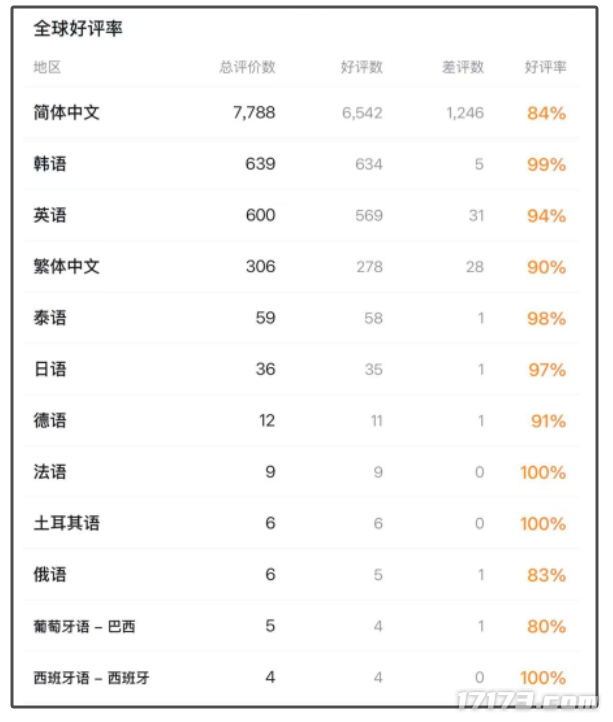613x722 pixels.
Task: Select the 简体中文 row label
Action: click(x=66, y=113)
